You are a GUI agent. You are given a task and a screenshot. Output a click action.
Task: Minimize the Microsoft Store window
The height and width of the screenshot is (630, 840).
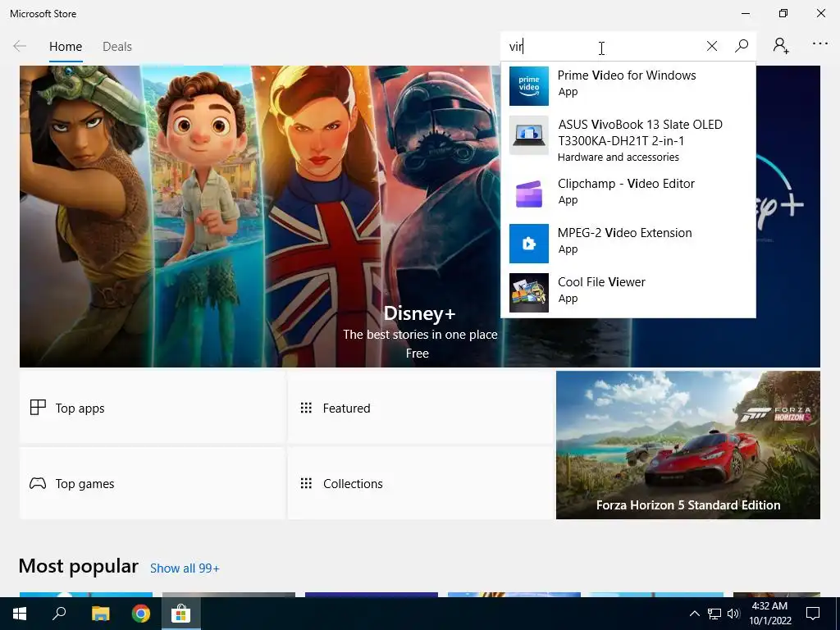coord(745,13)
